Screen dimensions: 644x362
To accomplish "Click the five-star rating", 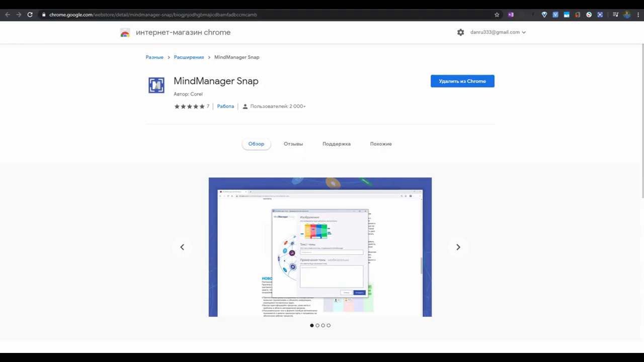I will coord(190,107).
